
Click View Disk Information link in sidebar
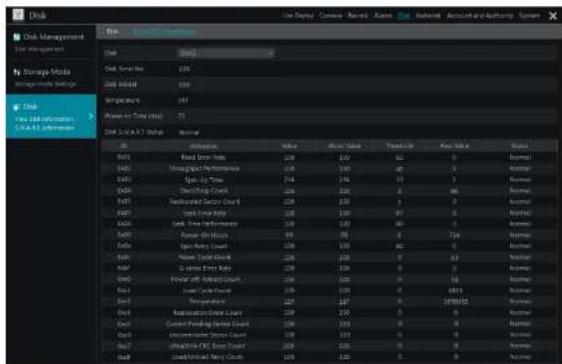44,119
